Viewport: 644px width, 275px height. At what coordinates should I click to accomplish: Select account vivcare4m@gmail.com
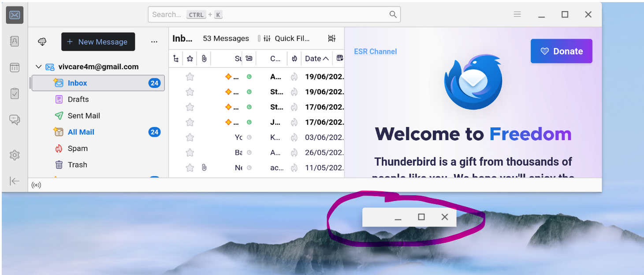[99, 67]
